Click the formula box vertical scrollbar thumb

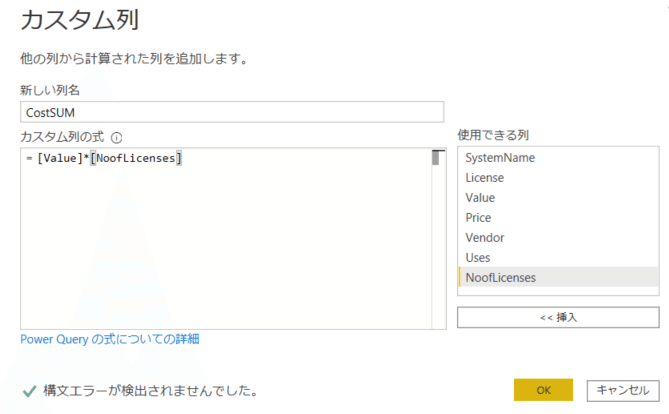[436, 157]
